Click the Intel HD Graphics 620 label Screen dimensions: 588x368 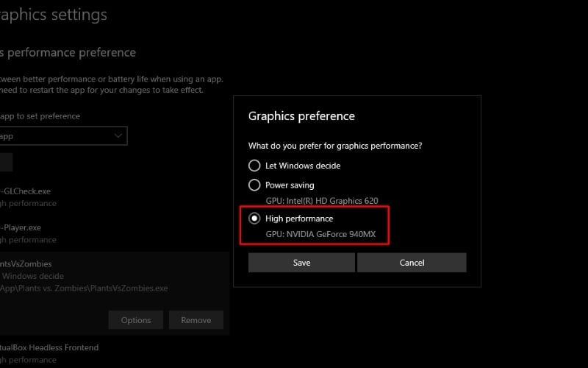click(x=321, y=199)
